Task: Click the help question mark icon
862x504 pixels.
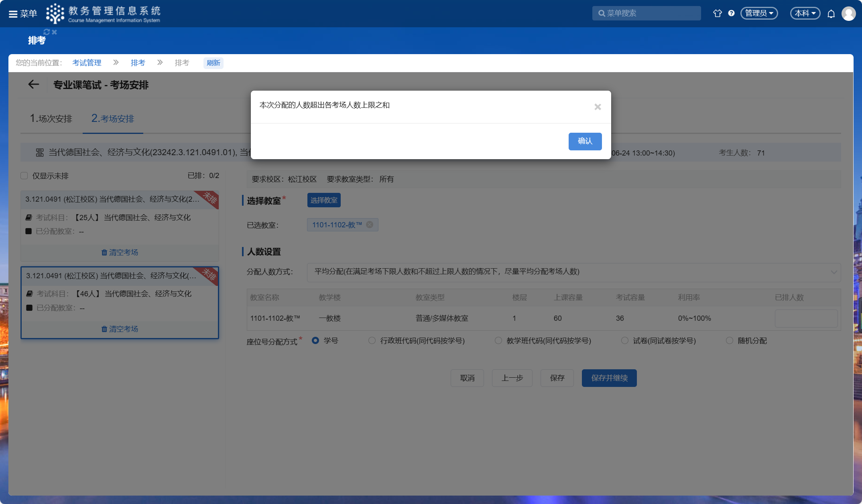Action: [x=731, y=13]
